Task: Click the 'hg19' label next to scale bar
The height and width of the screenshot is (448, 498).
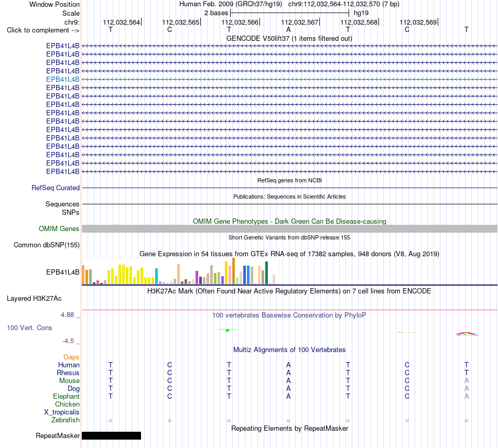Action: 361,13
